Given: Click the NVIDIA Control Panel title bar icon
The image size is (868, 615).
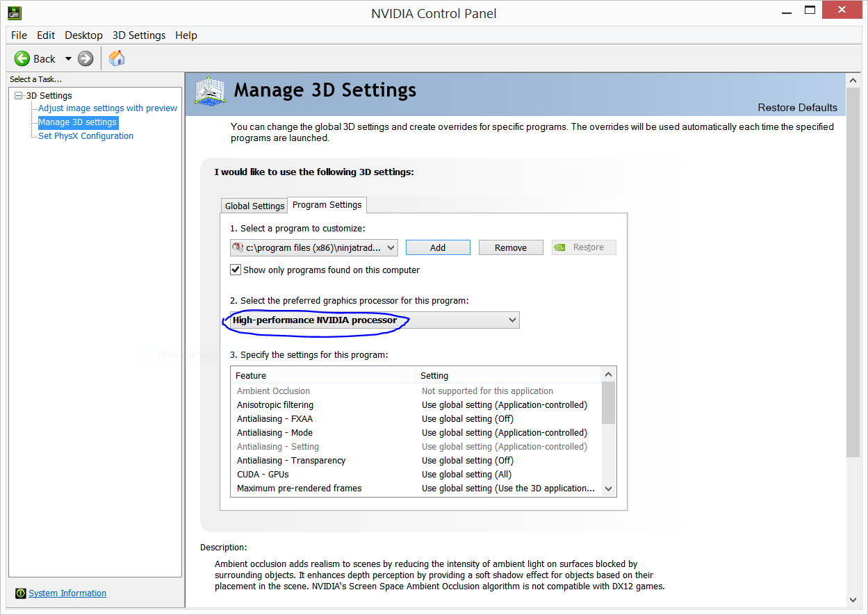Looking at the screenshot, I should (x=14, y=12).
